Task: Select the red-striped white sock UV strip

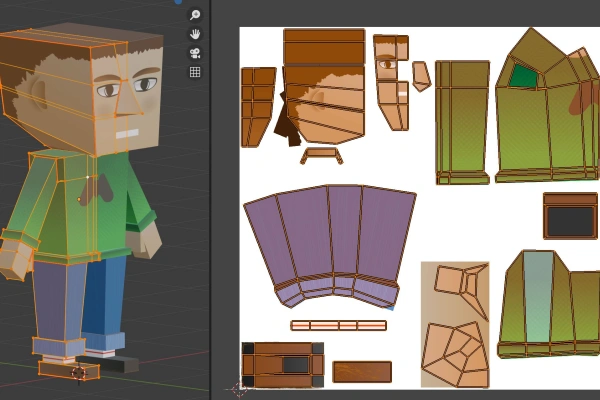Action: point(339,326)
